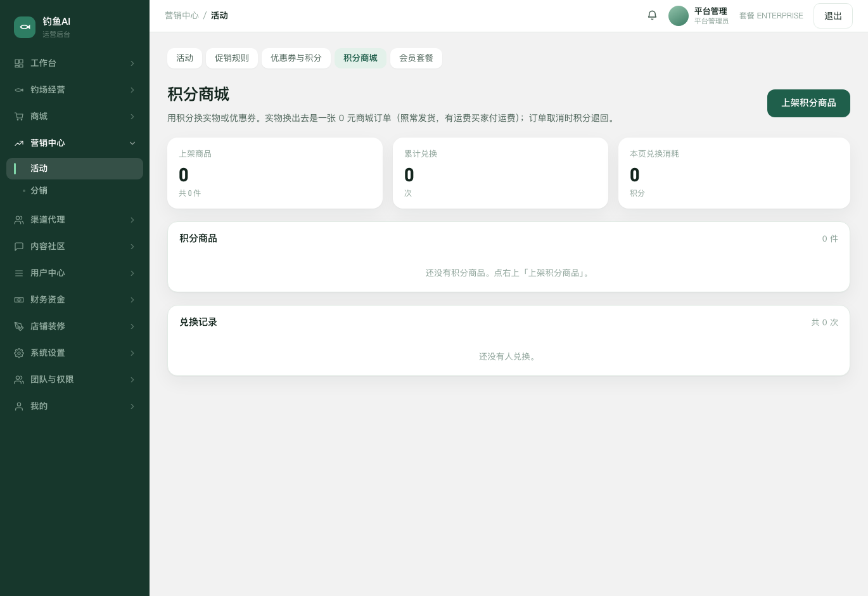Click the 退出 logout button
Image resolution: width=868 pixels, height=596 pixels.
tap(833, 16)
